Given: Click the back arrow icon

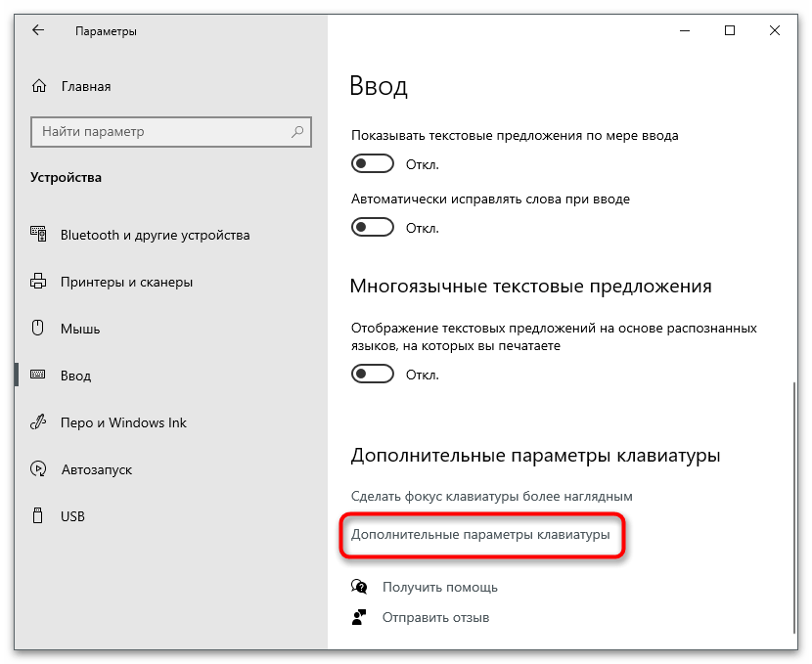Looking at the screenshot, I should [38, 30].
